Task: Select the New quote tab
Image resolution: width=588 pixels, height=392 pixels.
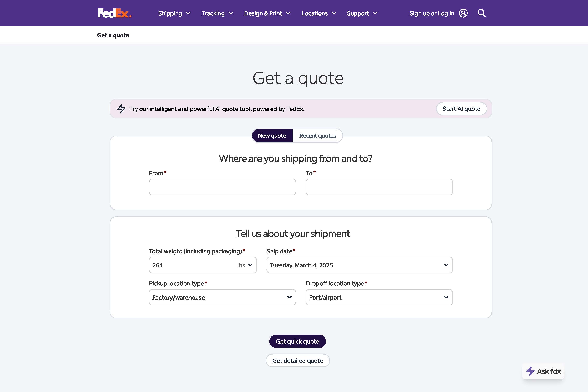Action: [x=272, y=136]
